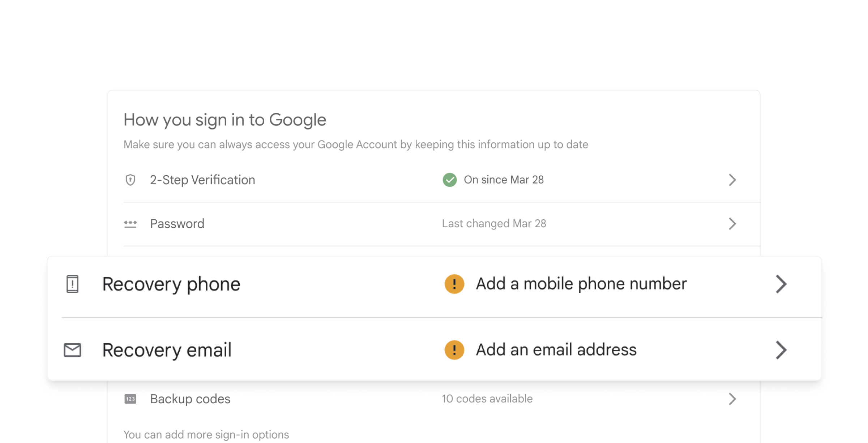This screenshot has height=443, width=868.
Task: Click the Recovery phone device icon
Action: tap(72, 284)
